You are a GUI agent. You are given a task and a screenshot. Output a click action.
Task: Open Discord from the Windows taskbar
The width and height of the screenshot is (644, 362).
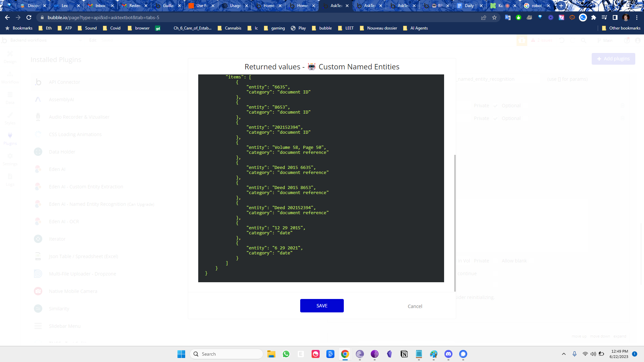(448, 354)
